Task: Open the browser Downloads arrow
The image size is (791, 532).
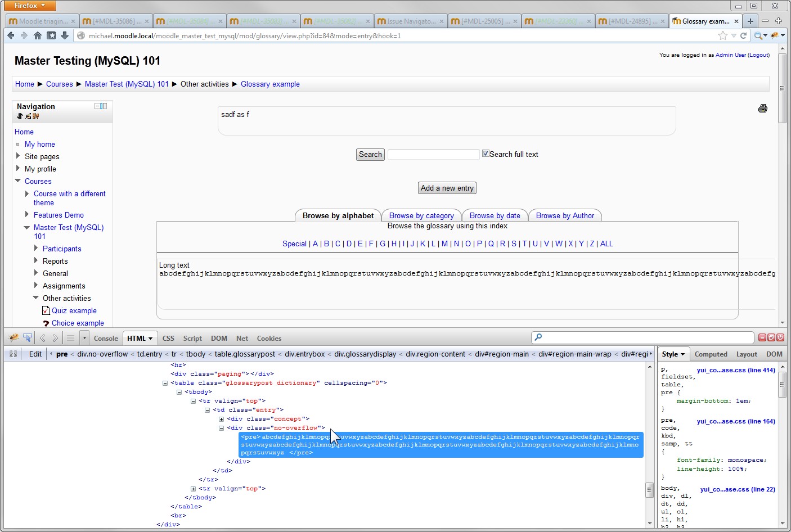Action: pyautogui.click(x=65, y=35)
